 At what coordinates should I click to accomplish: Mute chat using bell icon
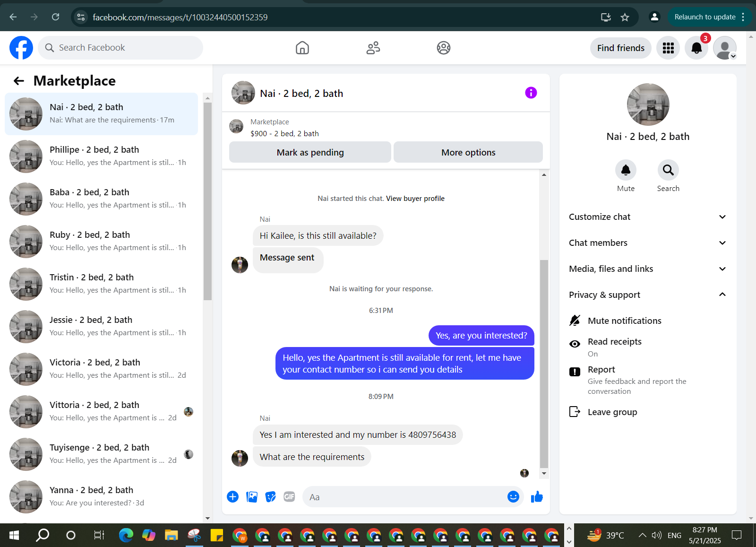click(626, 170)
